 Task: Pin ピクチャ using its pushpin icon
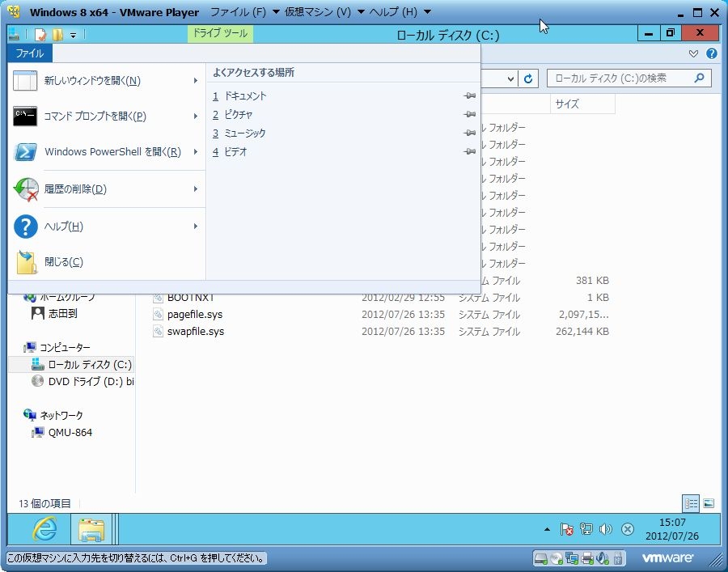click(469, 114)
